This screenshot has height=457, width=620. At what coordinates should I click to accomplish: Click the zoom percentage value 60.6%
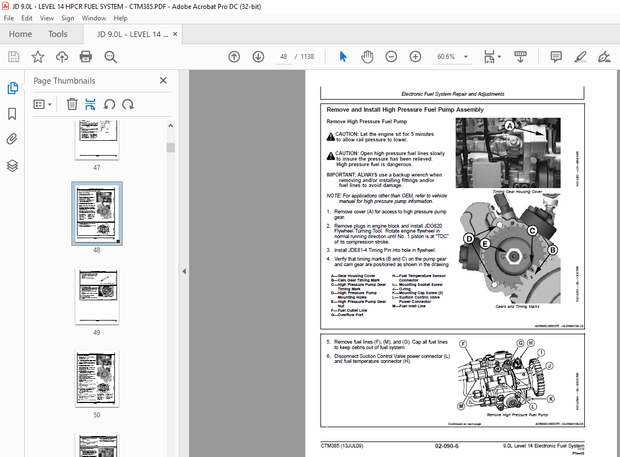(446, 57)
